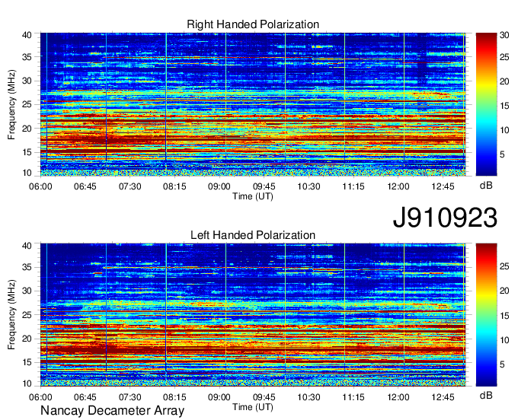
Task: Click the dB label under Left Handed colorbar
Action: click(x=486, y=396)
